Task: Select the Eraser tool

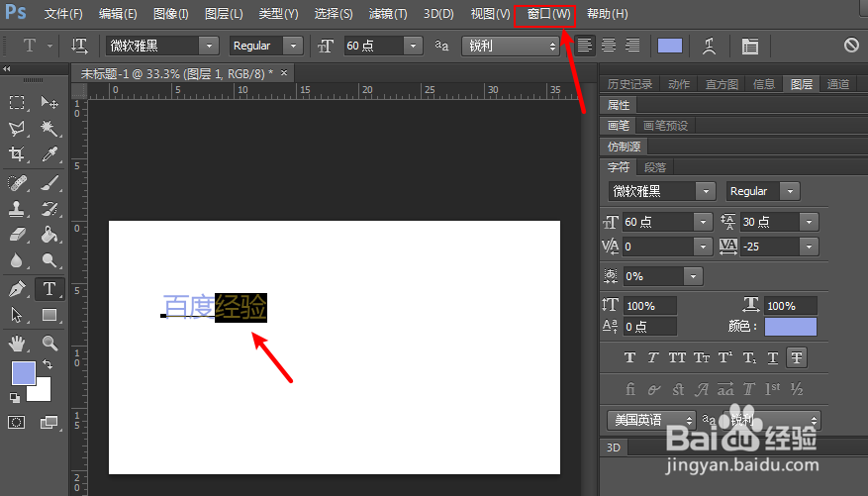Action: pos(17,235)
